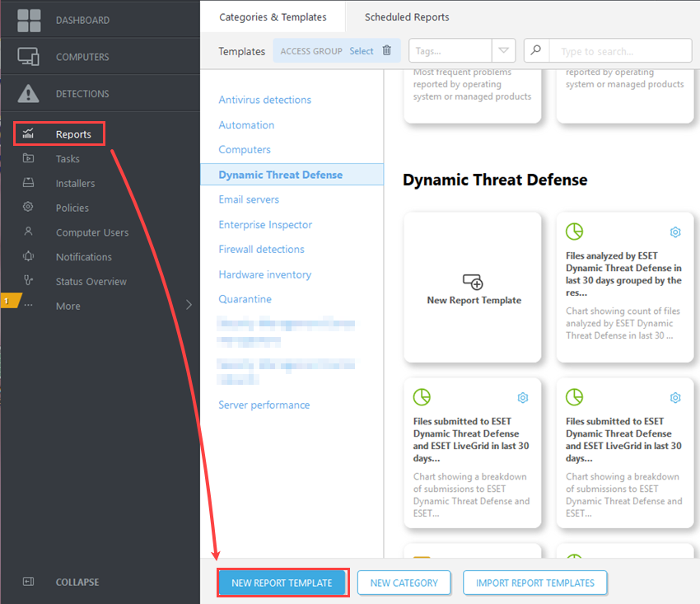This screenshot has height=604, width=700.
Task: Click the Status Overview stethoscope icon
Action: [x=28, y=280]
